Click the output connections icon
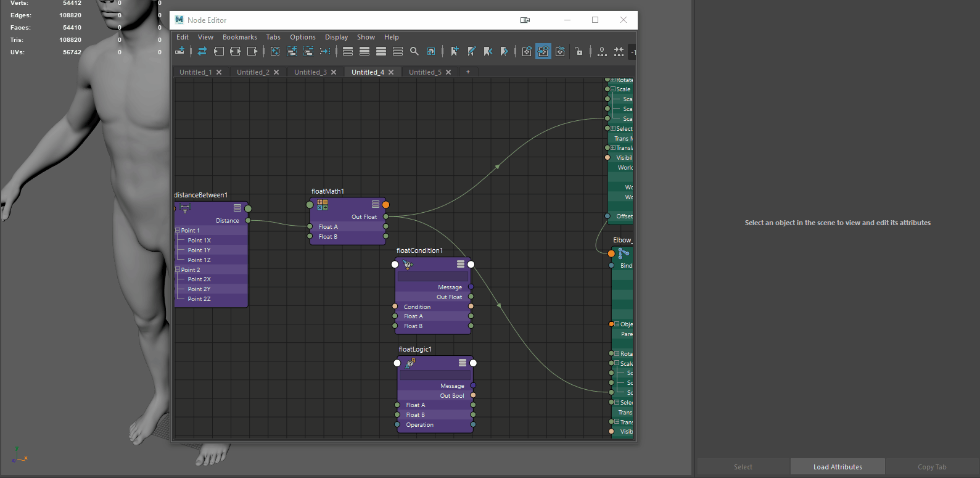The width and height of the screenshot is (980, 478). (252, 51)
